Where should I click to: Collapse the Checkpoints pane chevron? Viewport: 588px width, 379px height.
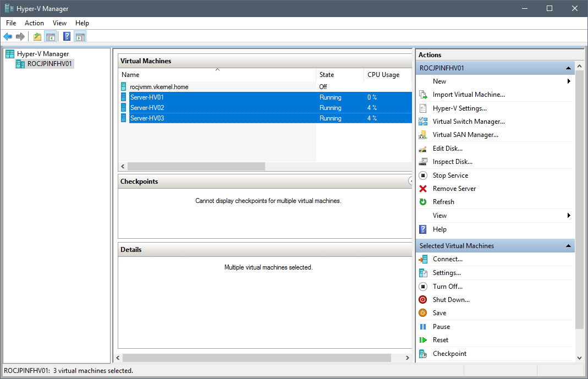410,182
